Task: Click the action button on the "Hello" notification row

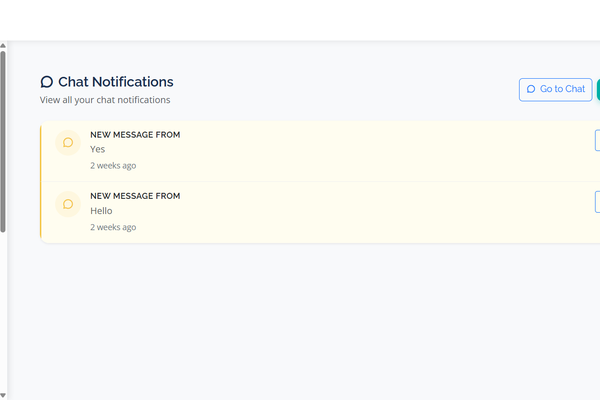Action: pos(597,202)
